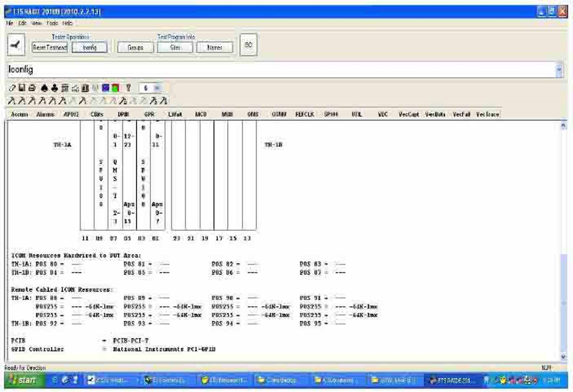Select the VecTrace column tab

point(487,115)
